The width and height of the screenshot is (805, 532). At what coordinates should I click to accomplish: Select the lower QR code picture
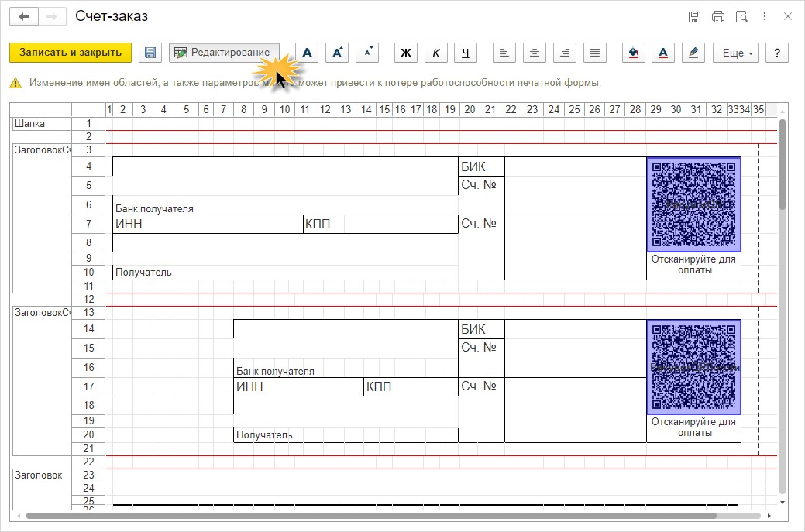(693, 367)
